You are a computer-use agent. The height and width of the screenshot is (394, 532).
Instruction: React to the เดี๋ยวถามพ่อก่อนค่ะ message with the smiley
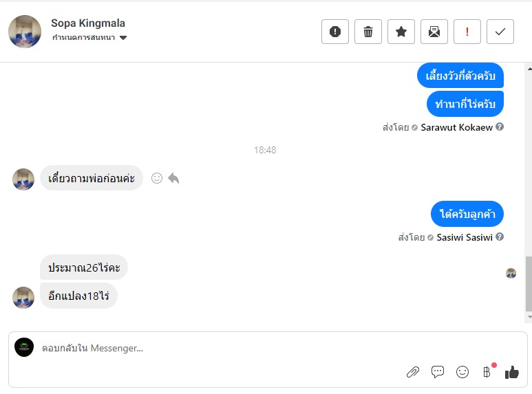pos(157,178)
